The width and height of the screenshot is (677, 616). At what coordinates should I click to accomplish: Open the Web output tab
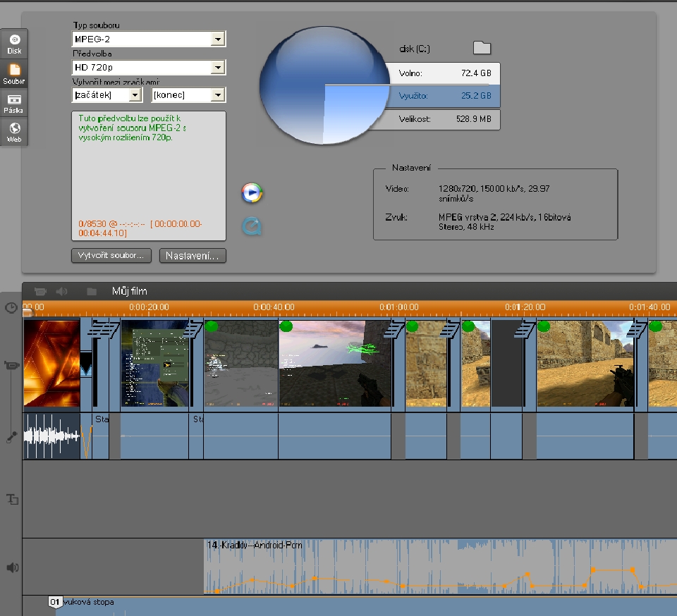coord(14,132)
